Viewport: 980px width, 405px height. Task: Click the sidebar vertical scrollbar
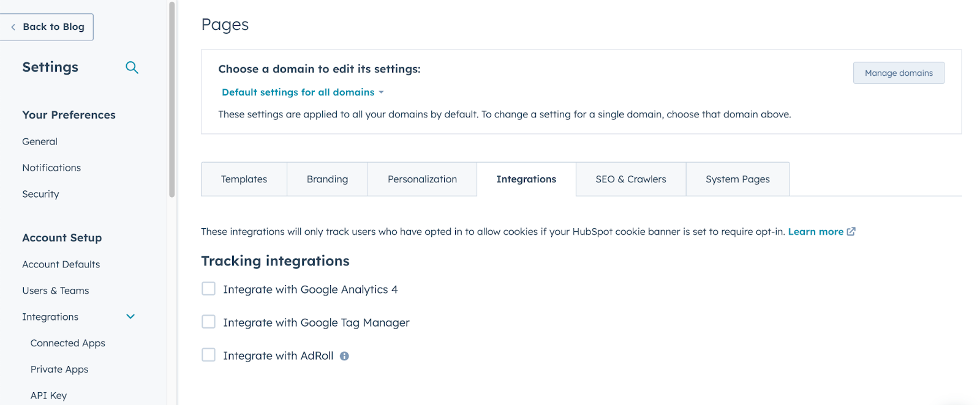click(x=172, y=98)
